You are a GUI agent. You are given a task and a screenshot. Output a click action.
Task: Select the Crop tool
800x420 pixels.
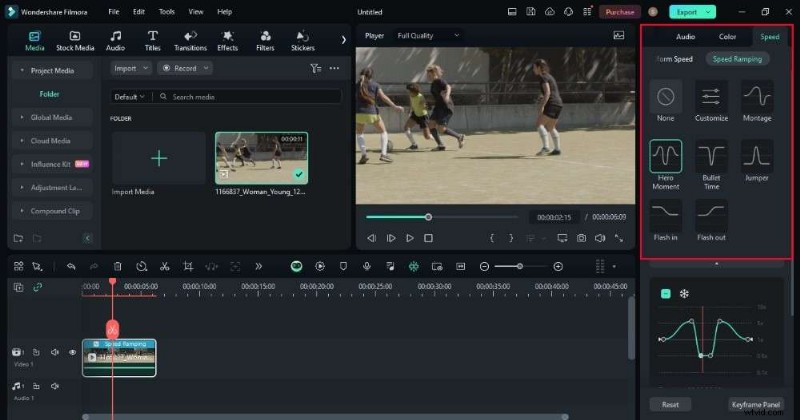click(x=188, y=266)
